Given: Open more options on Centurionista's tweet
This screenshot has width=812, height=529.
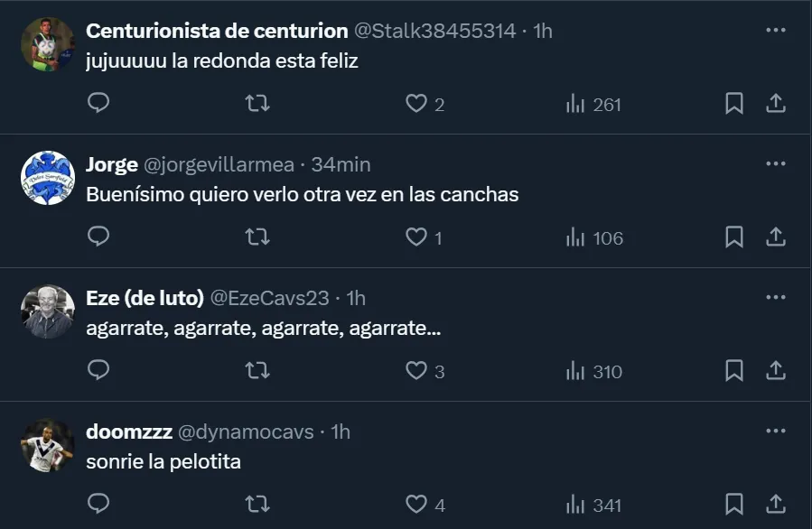Looking at the screenshot, I should pos(775,30).
